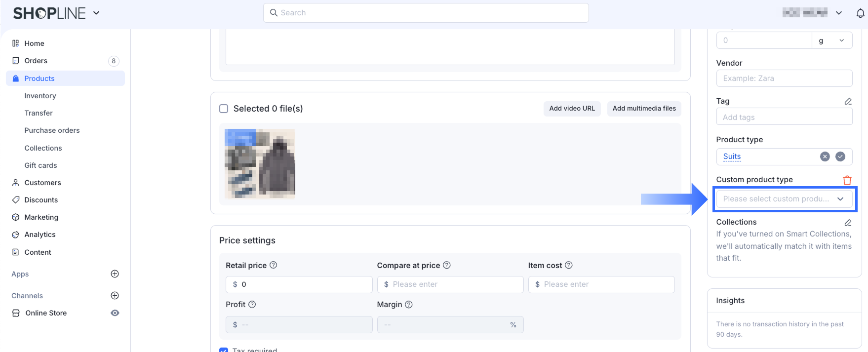Toggle the Tax required checkbox
The image size is (868, 352).
tap(224, 350)
